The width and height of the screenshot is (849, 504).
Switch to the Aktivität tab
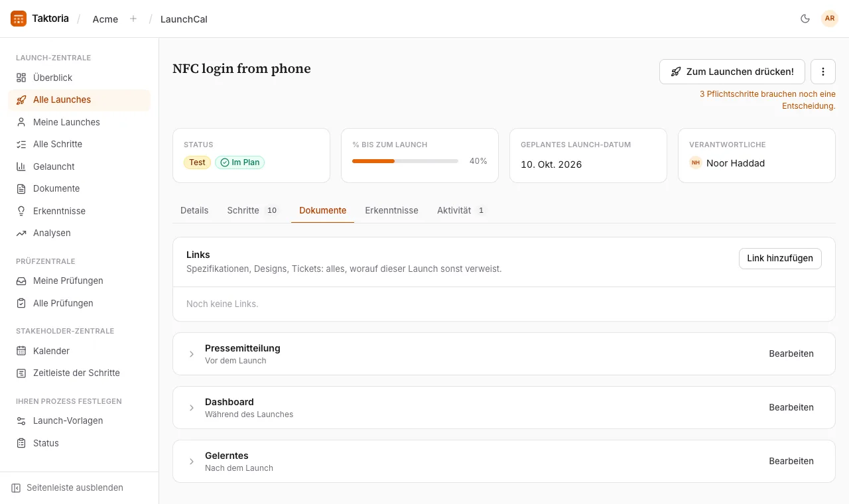click(x=462, y=210)
